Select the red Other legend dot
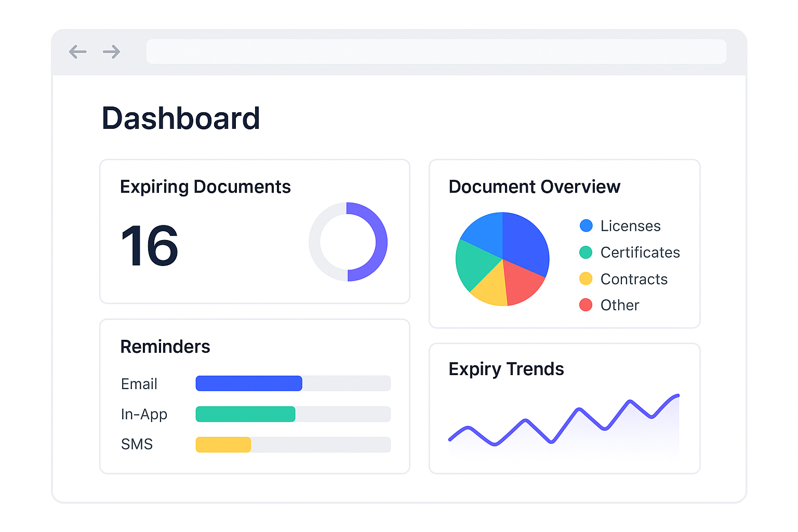This screenshot has width=798, height=532. pyautogui.click(x=586, y=305)
